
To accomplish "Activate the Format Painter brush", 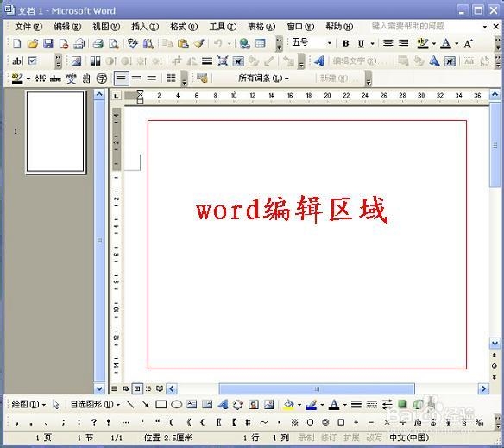I will click(x=199, y=43).
